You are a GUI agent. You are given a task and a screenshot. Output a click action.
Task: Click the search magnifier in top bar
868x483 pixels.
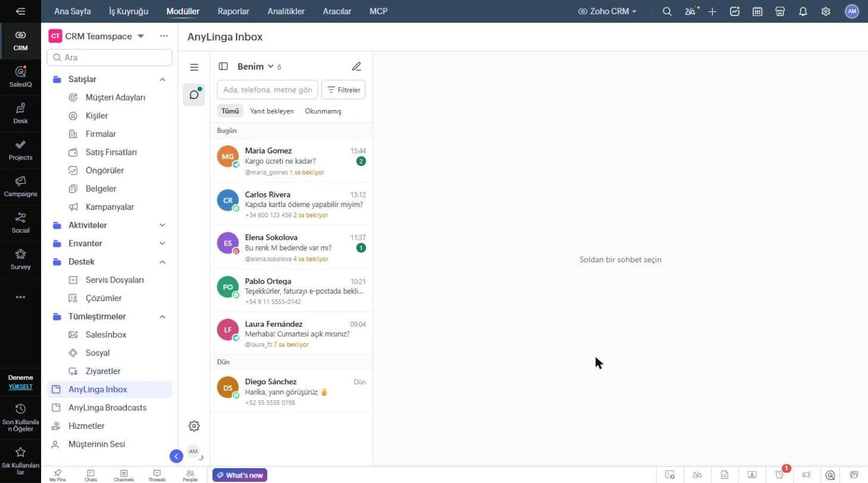click(x=667, y=11)
